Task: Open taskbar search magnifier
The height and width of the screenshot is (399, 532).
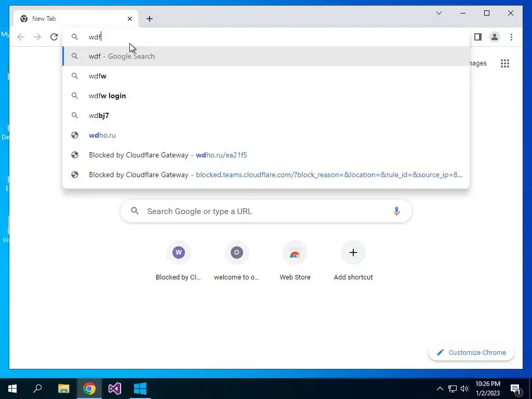Action: (37, 389)
